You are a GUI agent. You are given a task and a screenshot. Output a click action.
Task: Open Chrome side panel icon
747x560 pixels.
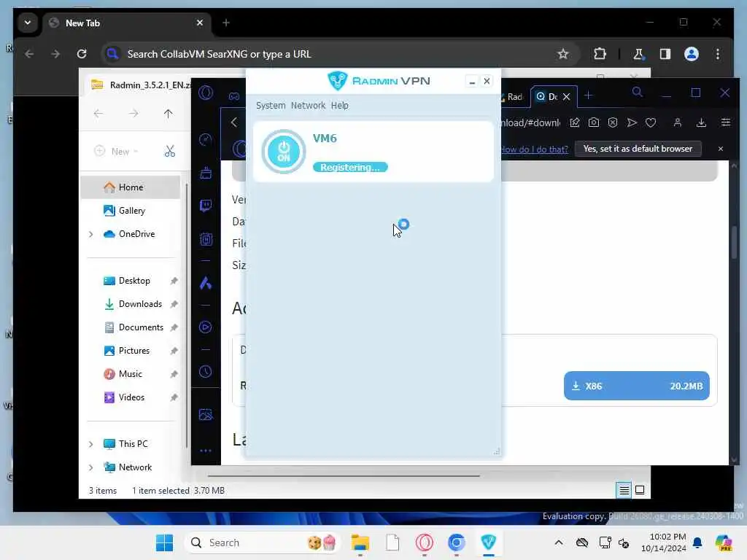(665, 54)
